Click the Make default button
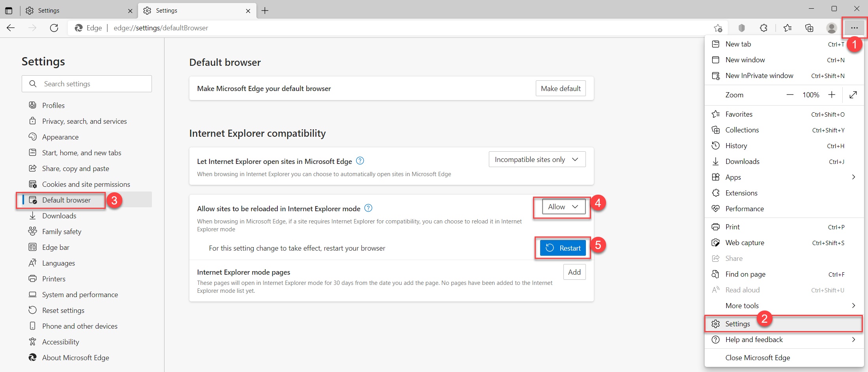The image size is (868, 372). 561,88
